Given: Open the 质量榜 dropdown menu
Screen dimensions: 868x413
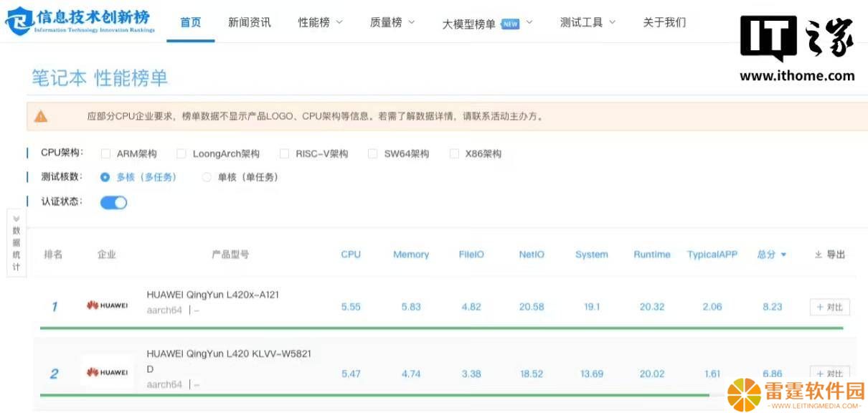Looking at the screenshot, I should point(392,22).
